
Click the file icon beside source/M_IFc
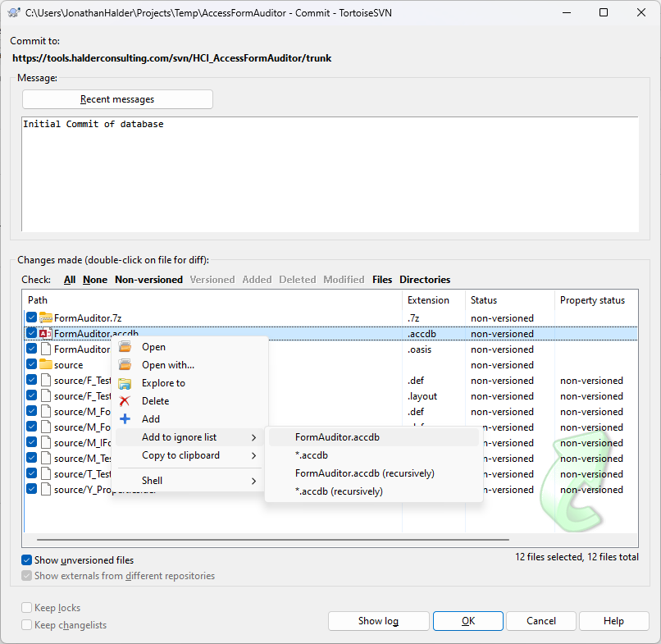(x=46, y=443)
